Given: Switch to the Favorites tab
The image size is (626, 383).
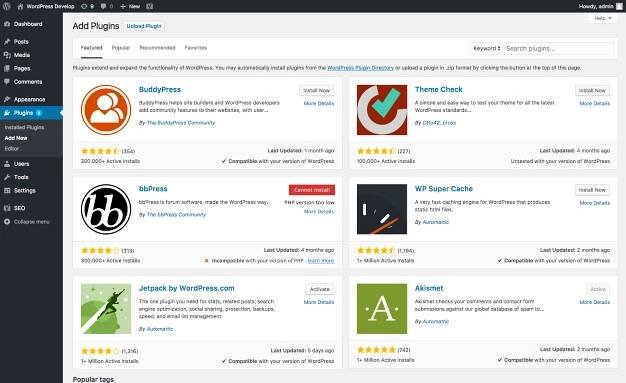Looking at the screenshot, I should pyautogui.click(x=196, y=48).
